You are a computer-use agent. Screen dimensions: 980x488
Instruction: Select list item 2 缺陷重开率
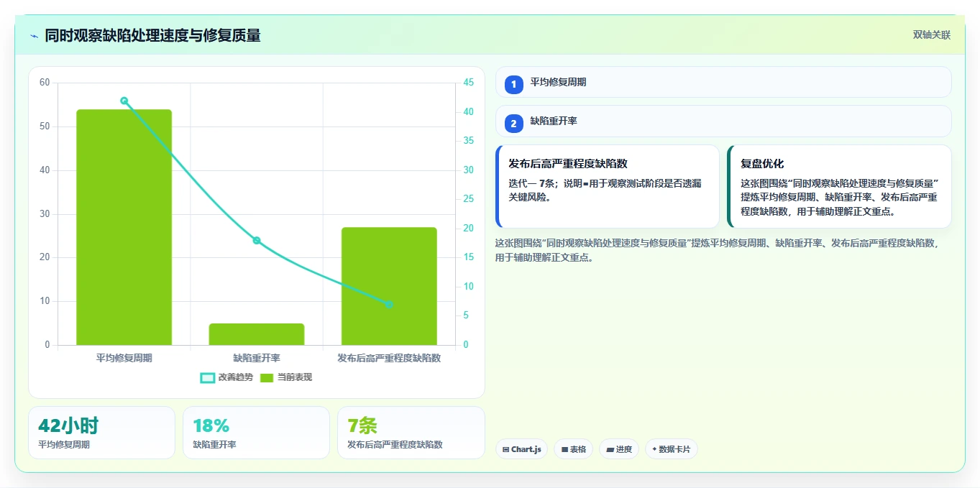(x=723, y=121)
